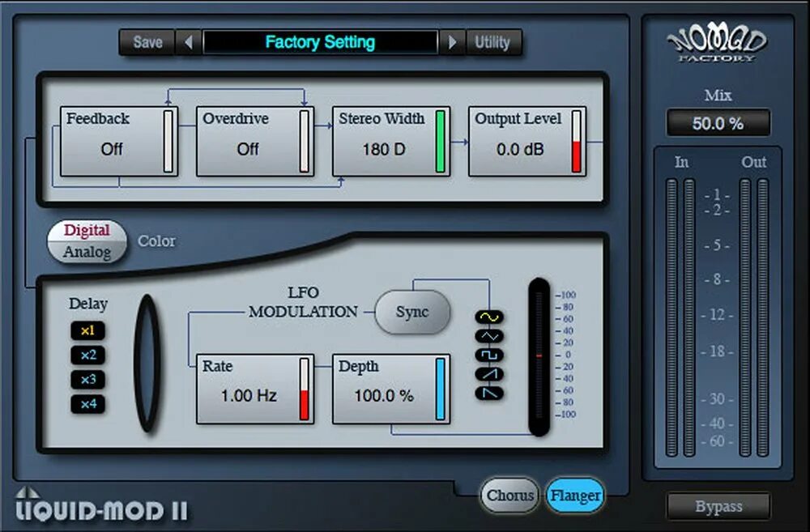Click the Liquid-Mod II logo
The width and height of the screenshot is (810, 532).
coord(102,505)
